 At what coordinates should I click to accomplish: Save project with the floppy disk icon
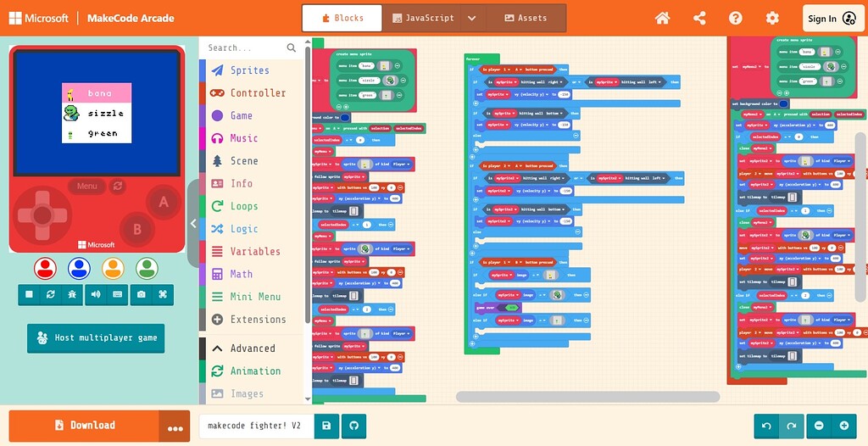(326, 426)
